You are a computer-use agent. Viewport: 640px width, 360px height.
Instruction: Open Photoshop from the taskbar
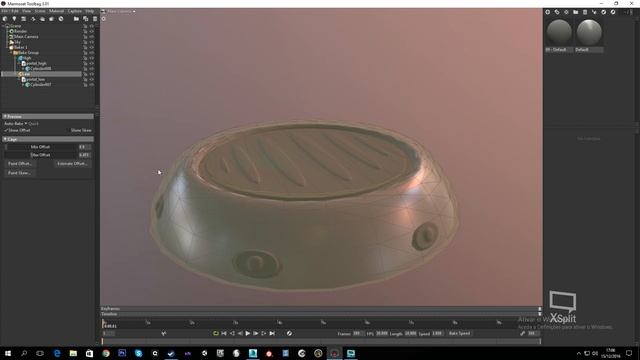pos(122,353)
